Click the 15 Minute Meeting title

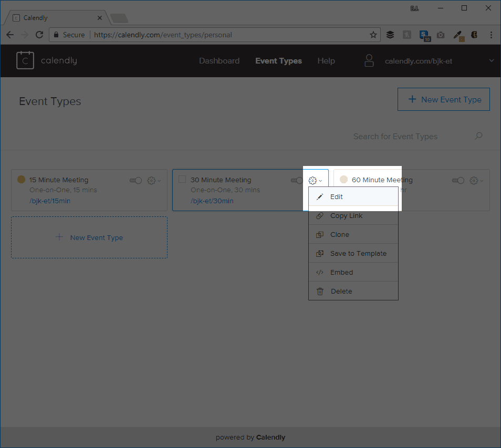pos(59,180)
